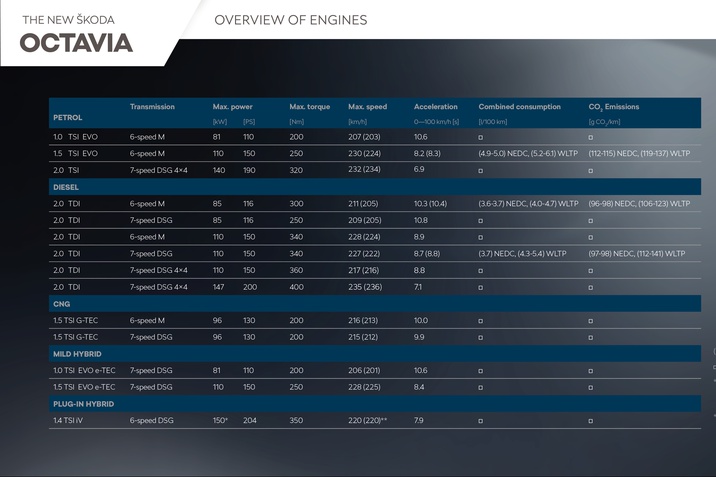Click '7-speed DSG 4×4' in 2.0 TSI row

coord(158,170)
